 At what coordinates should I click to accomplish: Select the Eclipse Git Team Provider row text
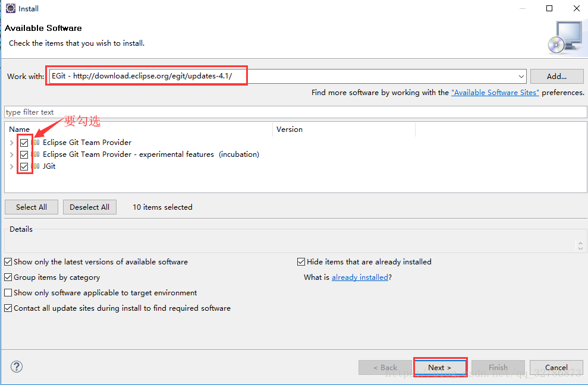point(87,143)
